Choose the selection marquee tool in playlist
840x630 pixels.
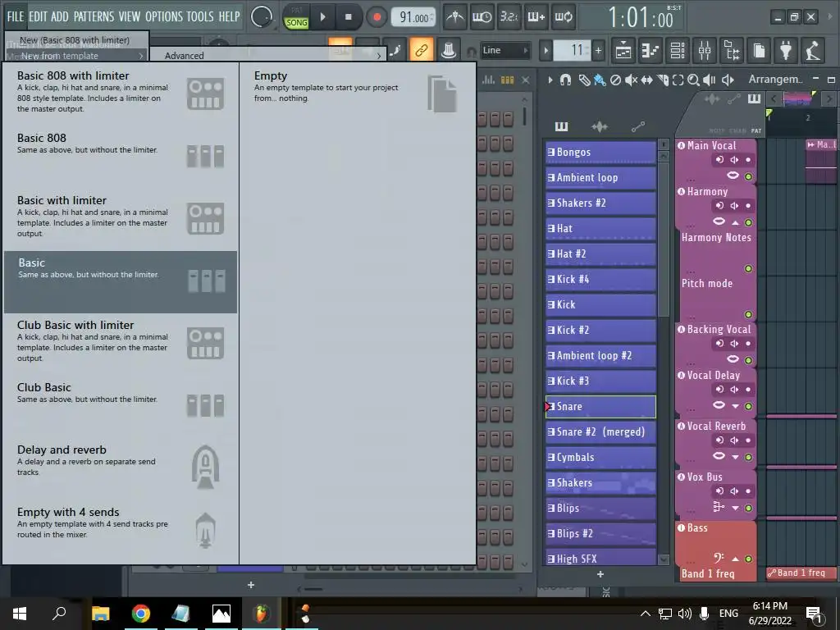(x=678, y=80)
